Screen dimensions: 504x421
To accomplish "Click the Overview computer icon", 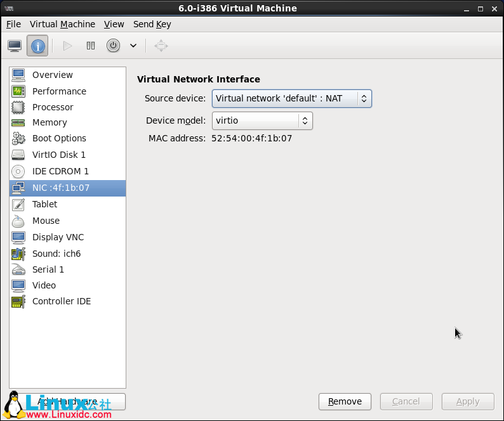I will [x=18, y=75].
